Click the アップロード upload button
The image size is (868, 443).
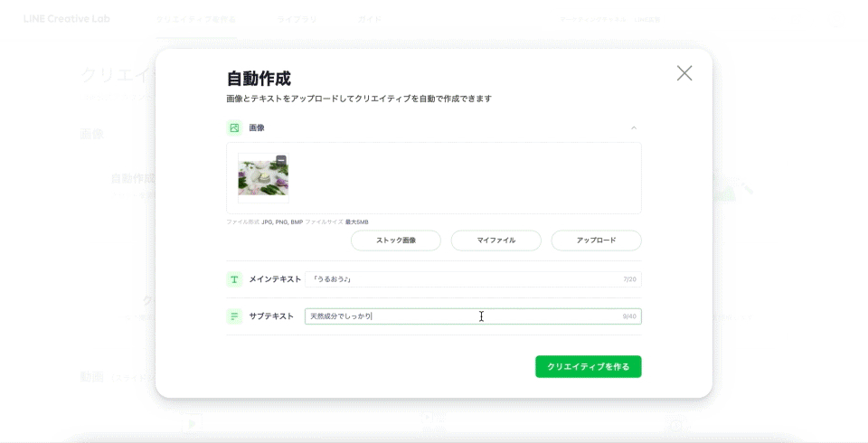coord(596,240)
